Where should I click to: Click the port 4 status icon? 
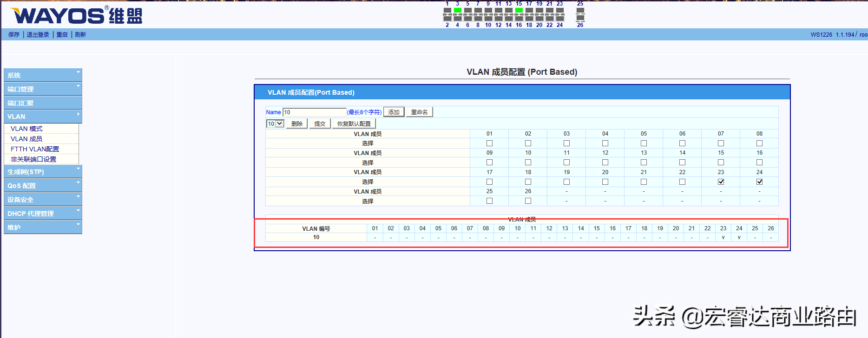[x=458, y=19]
